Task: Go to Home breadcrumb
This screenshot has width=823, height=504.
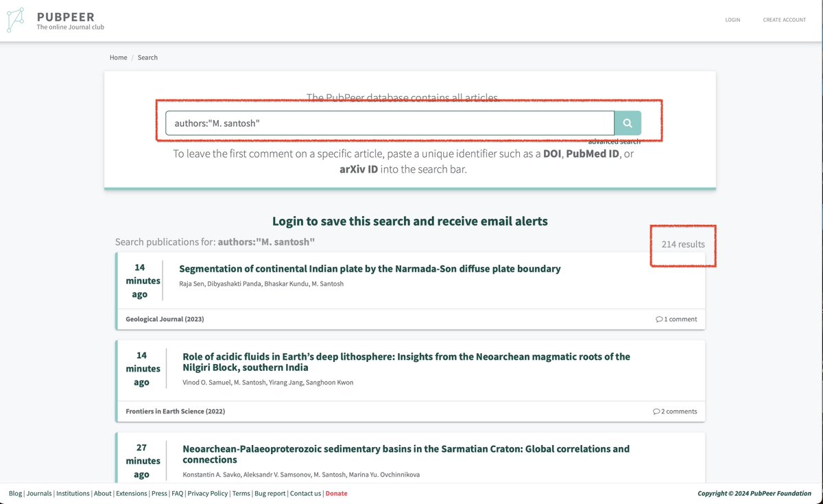Action: 118,58
